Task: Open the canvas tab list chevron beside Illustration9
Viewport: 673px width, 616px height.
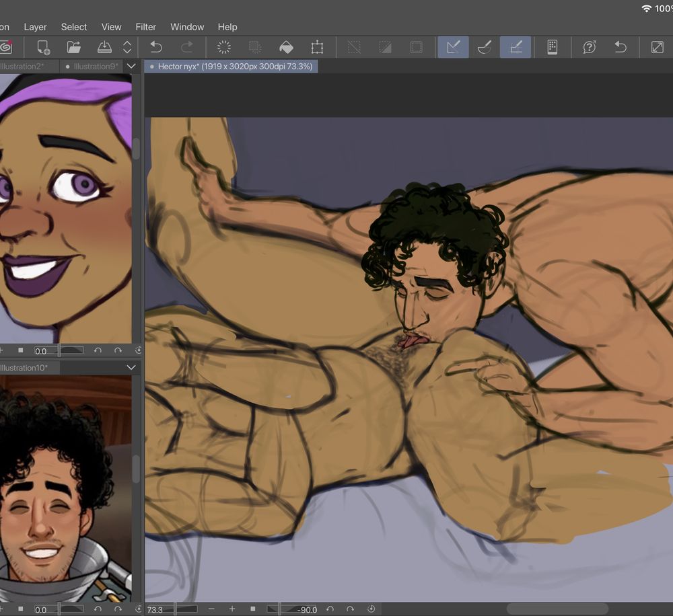Action: coord(131,67)
